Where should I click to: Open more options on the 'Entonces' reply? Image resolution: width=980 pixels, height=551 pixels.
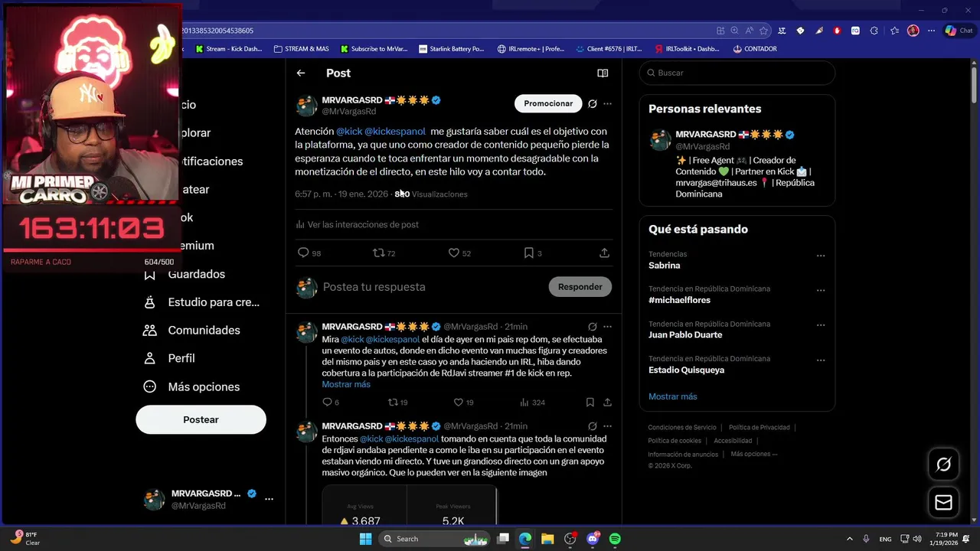607,426
